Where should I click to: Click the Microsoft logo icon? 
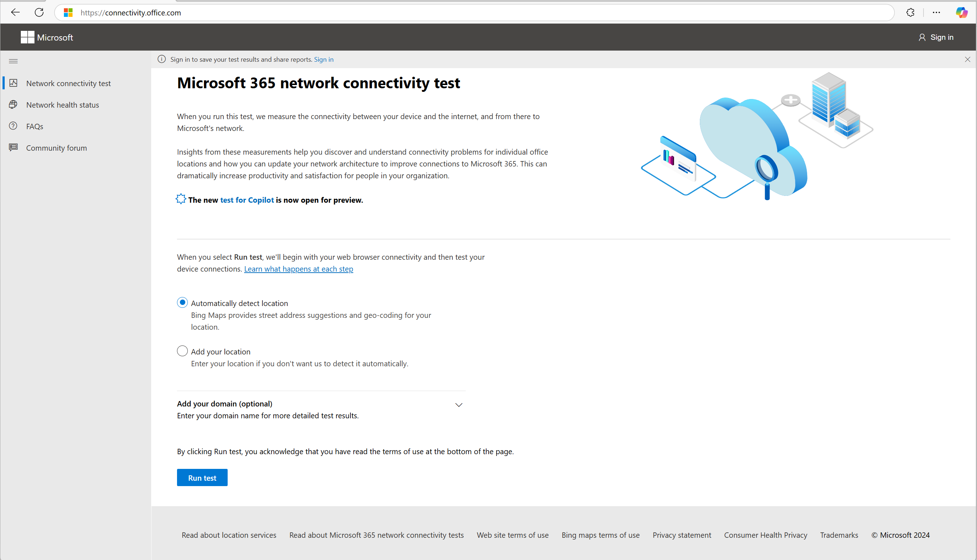coord(25,37)
